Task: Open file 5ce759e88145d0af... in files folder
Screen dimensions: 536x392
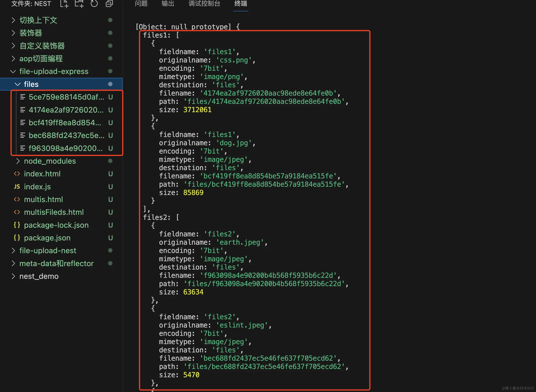Action: coord(66,97)
